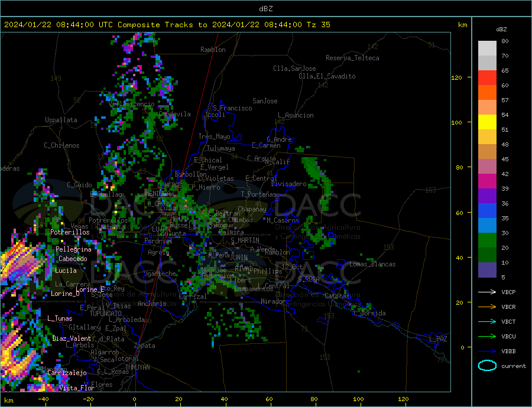The width and height of the screenshot is (532, 407).
Task: Click the orange VBCR arrow in legend
Action: [x=487, y=307]
